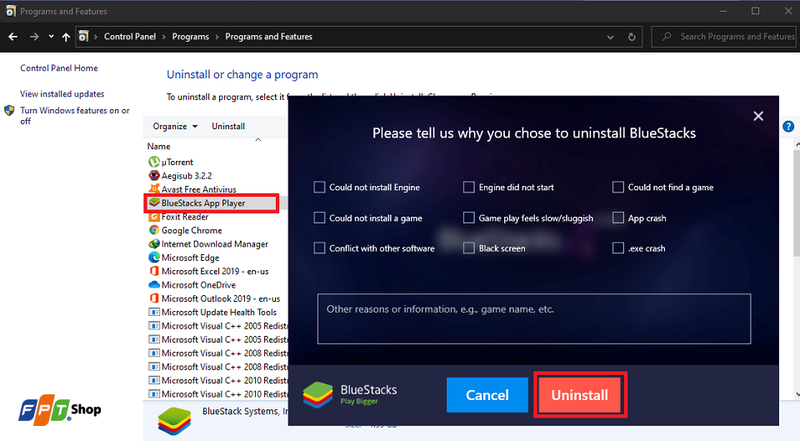Click the red Uninstall button

tap(580, 395)
